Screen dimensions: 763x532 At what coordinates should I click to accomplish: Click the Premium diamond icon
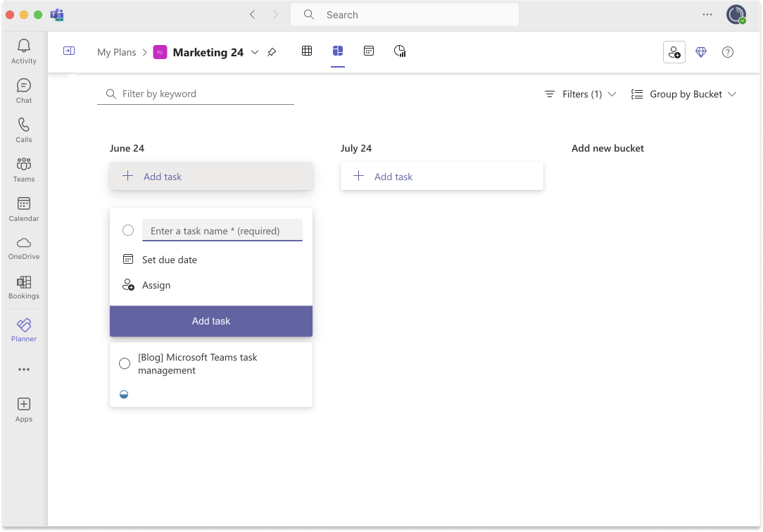(701, 51)
